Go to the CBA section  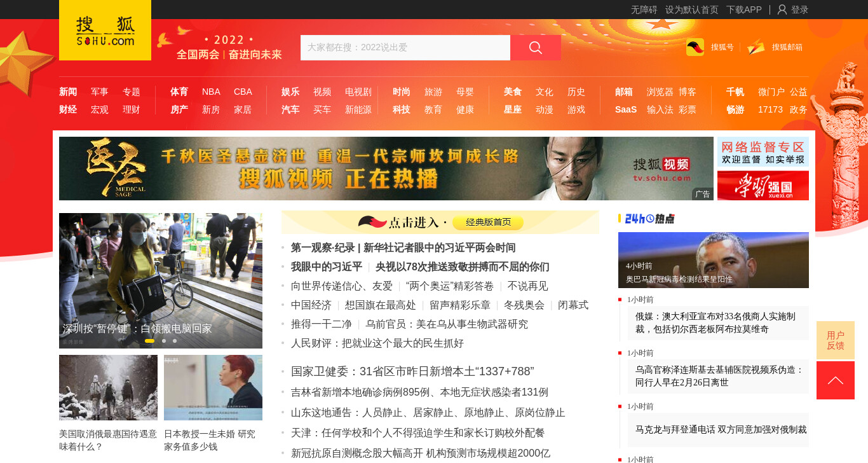click(243, 92)
